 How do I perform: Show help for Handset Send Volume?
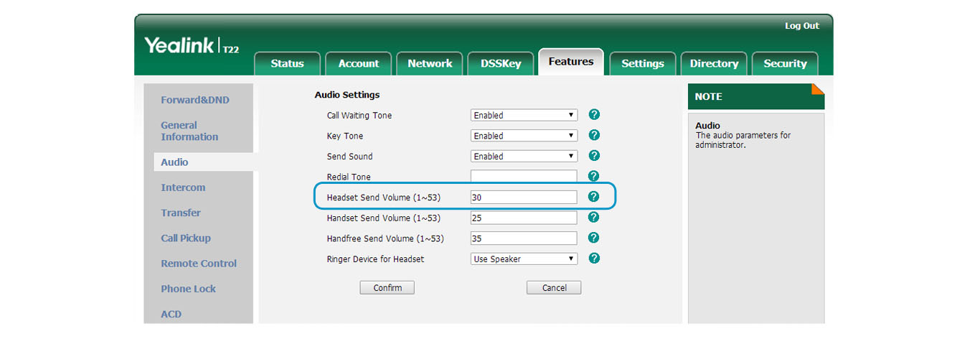593,217
